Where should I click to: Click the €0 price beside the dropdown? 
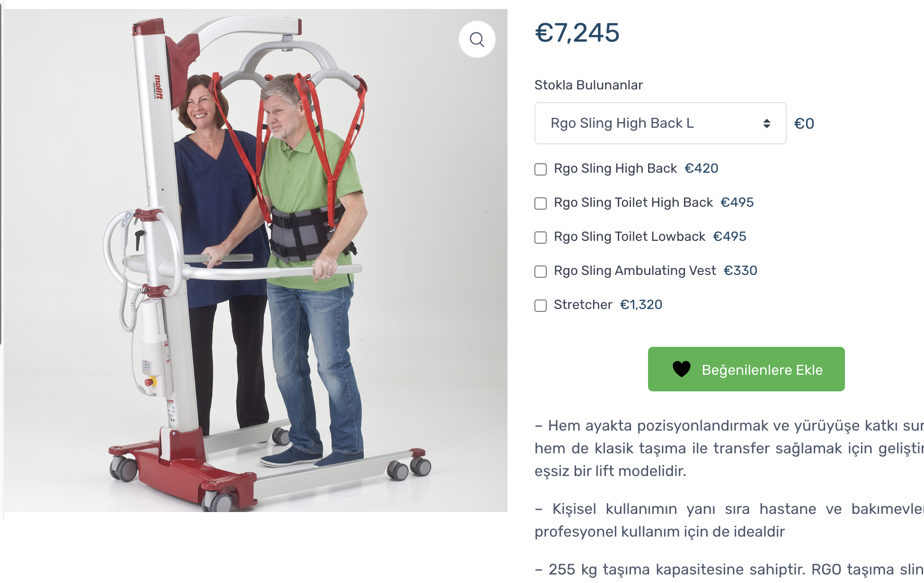[x=804, y=124]
